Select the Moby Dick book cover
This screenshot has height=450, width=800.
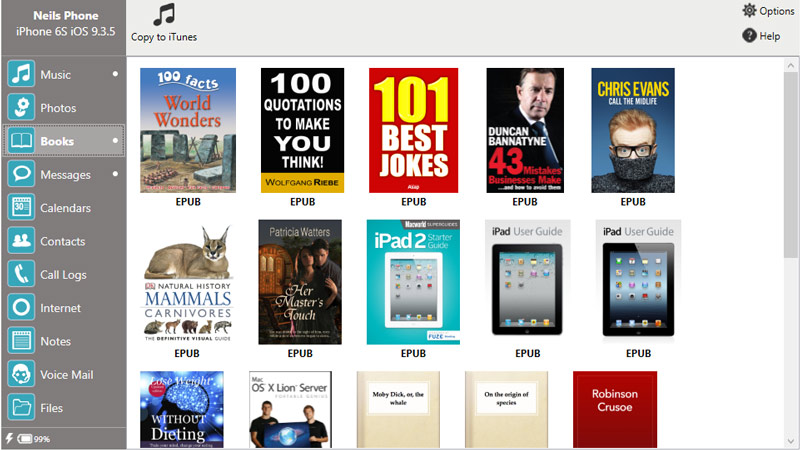pos(398,410)
